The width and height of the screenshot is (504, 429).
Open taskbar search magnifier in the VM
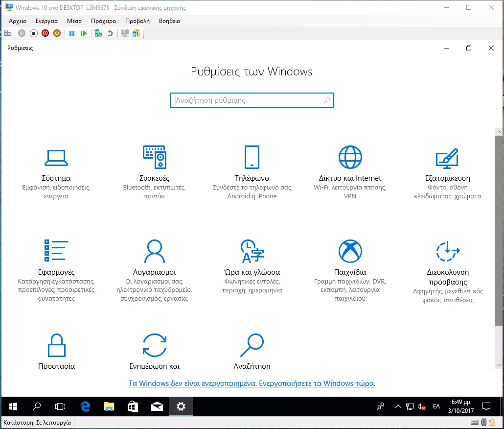pos(37,406)
